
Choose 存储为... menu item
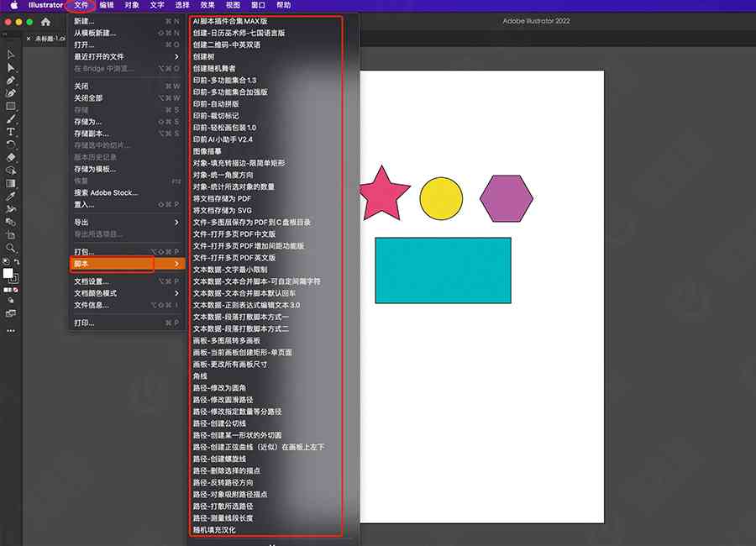tap(127, 122)
